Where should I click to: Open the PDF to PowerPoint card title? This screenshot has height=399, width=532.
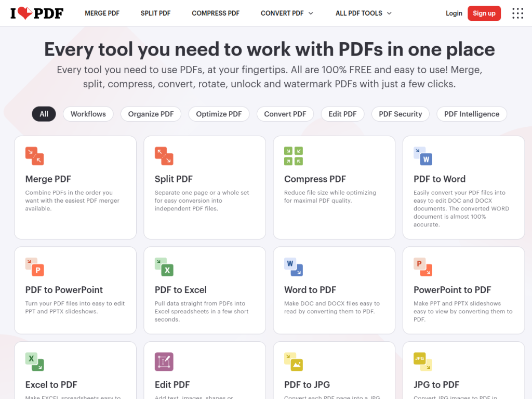pos(64,290)
